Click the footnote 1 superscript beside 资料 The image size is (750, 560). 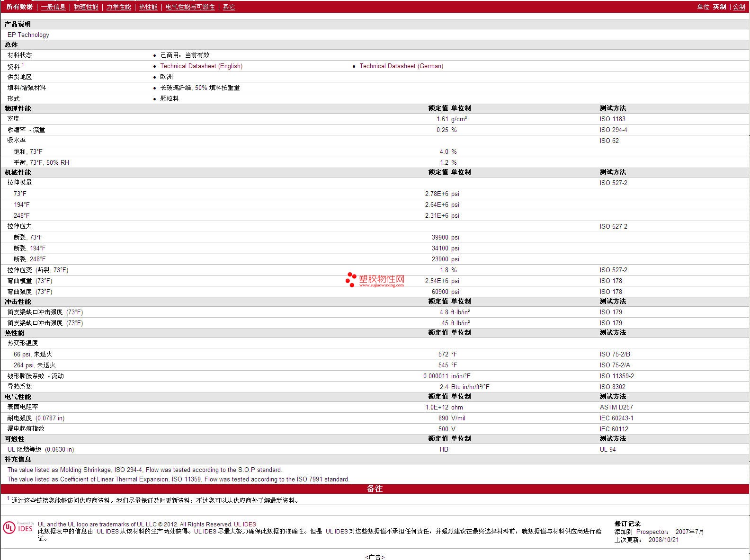point(23,64)
